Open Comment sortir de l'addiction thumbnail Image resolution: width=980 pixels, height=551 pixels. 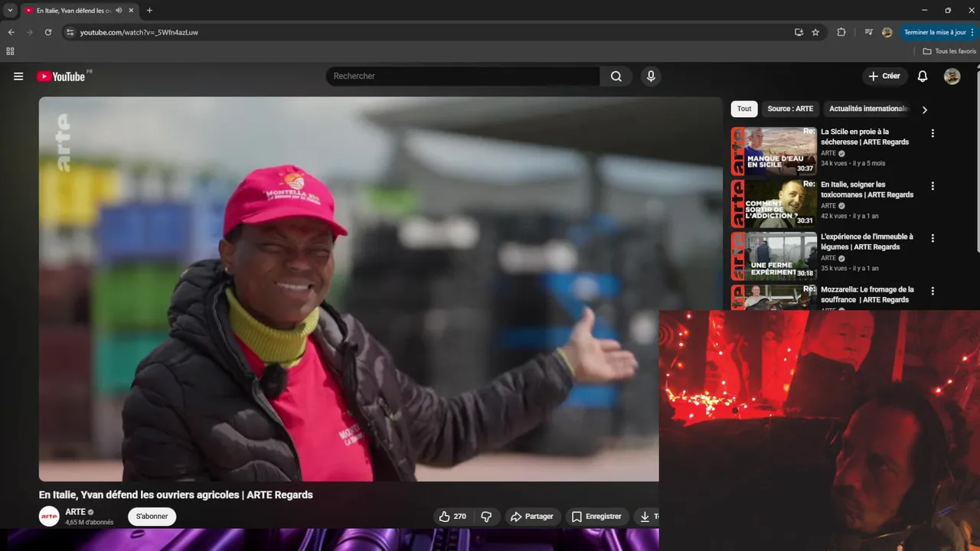point(773,204)
